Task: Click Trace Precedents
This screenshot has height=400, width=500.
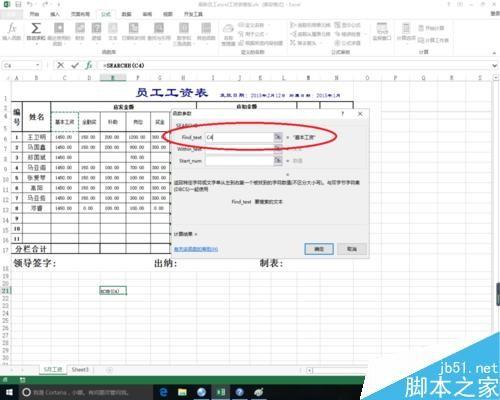Action: (x=310, y=25)
